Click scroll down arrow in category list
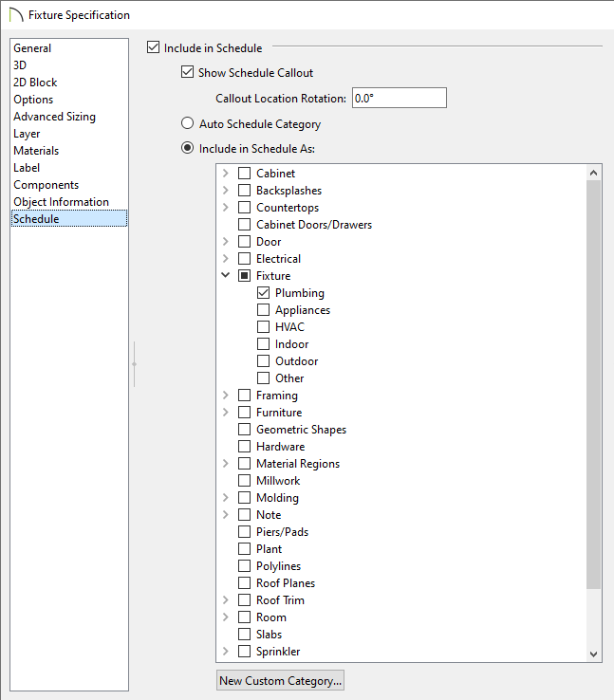614x700 pixels. 594,654
